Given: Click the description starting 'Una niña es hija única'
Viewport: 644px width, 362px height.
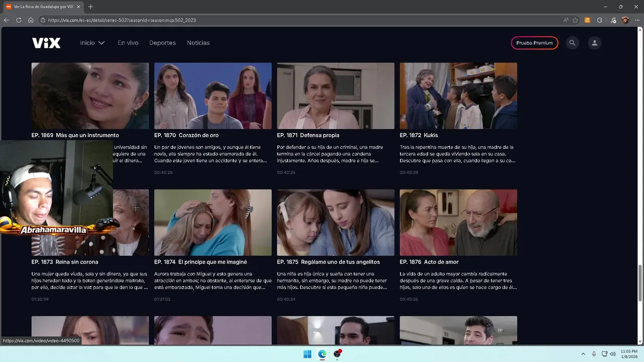Looking at the screenshot, I should (333, 281).
